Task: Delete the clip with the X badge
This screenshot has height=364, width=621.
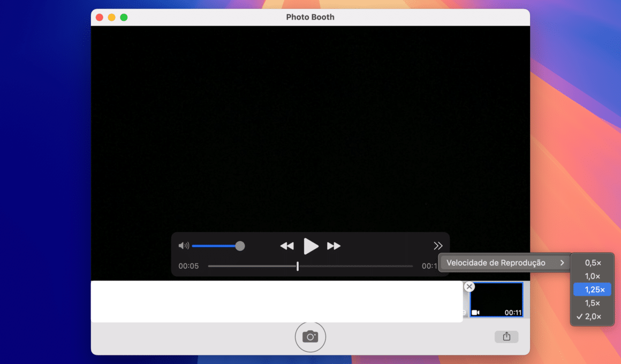Action: 469,286
